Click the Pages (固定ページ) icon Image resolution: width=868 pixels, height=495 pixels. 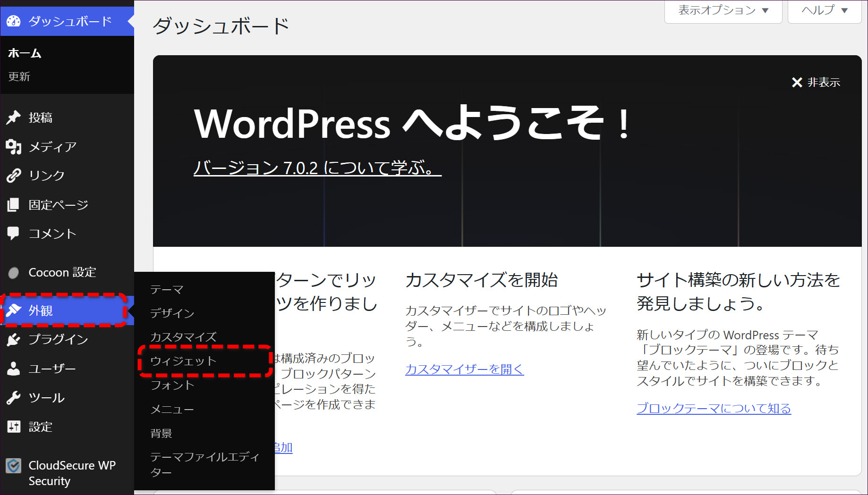(x=14, y=205)
